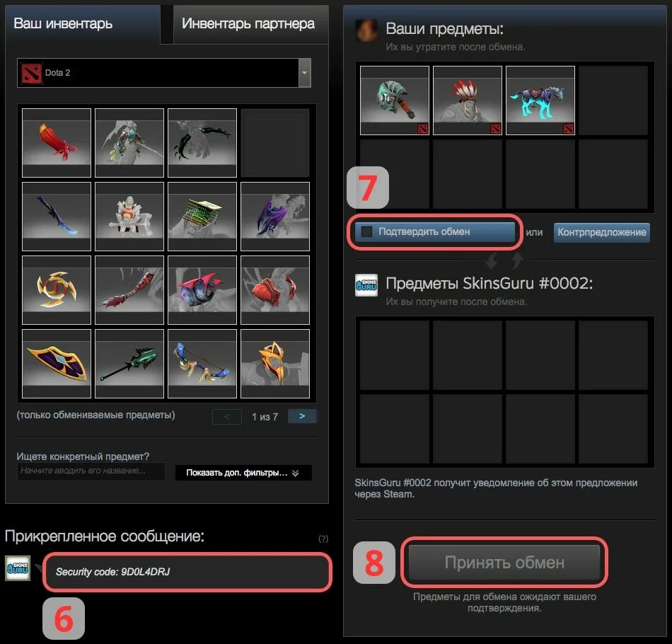Image resolution: width=672 pixels, height=644 pixels.
Task: Select the dark blue jagged blade item
Action: (x=57, y=217)
